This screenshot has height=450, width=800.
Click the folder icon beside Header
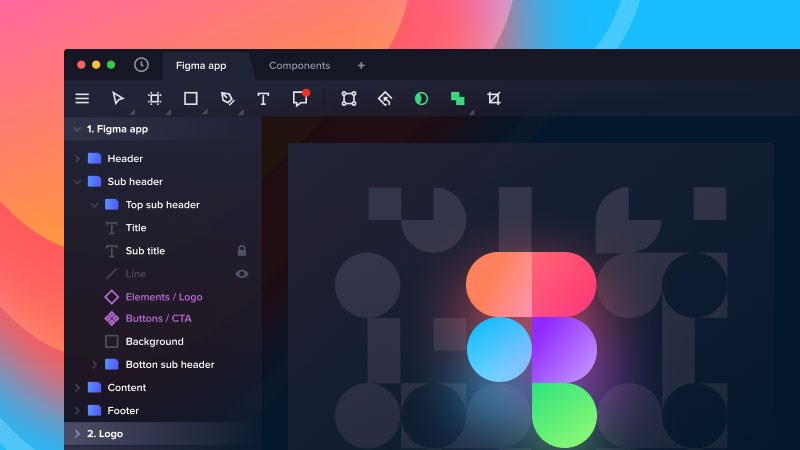click(94, 158)
